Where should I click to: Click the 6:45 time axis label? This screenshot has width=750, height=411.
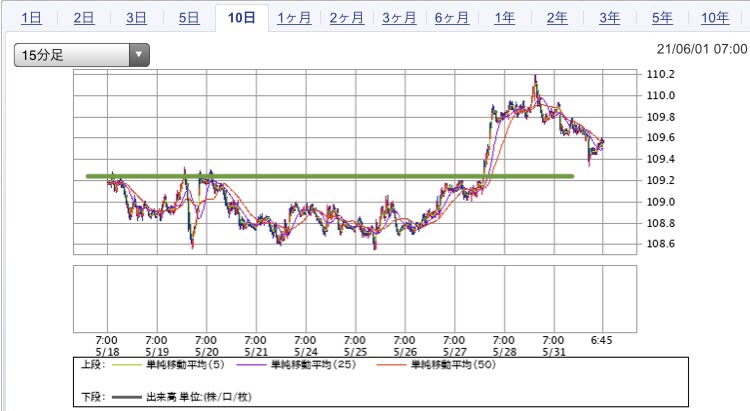[601, 340]
